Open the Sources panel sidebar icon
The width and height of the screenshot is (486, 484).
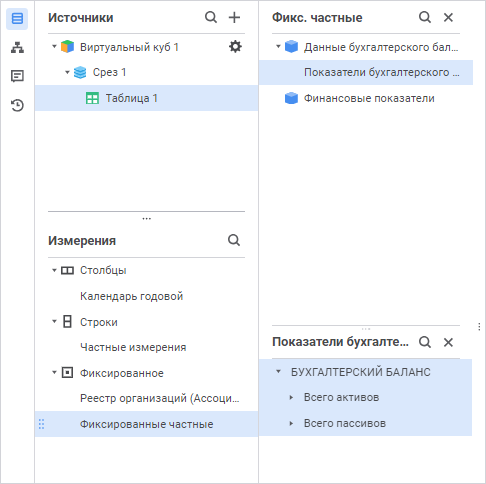click(x=17, y=19)
